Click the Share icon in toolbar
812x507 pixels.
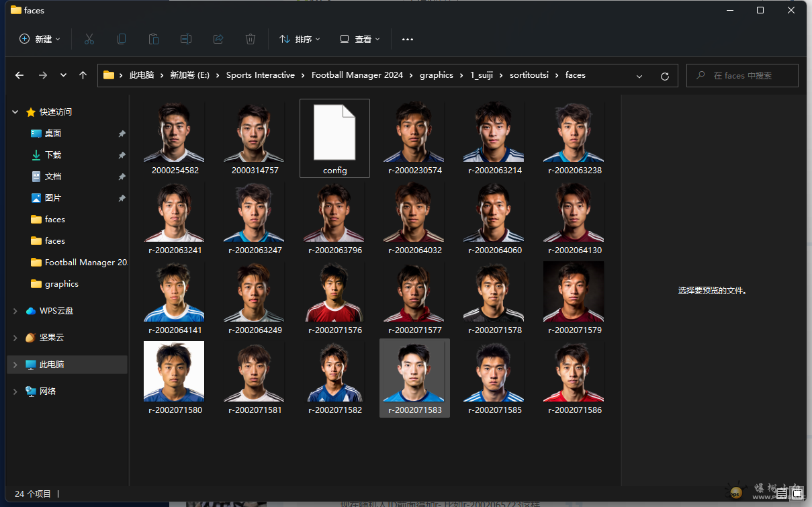coord(218,39)
